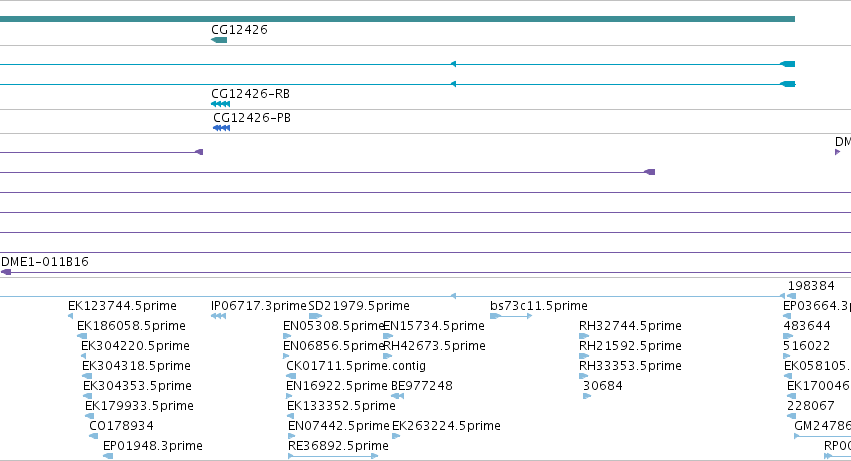The width and height of the screenshot is (851, 461).
Task: Click the EP01948.3prime label
Action: (x=153, y=446)
